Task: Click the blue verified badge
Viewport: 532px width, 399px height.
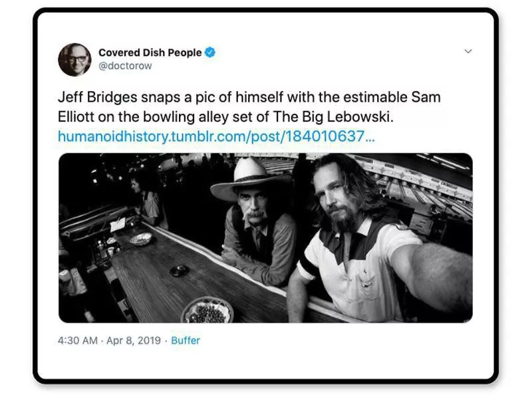Action: tap(209, 53)
